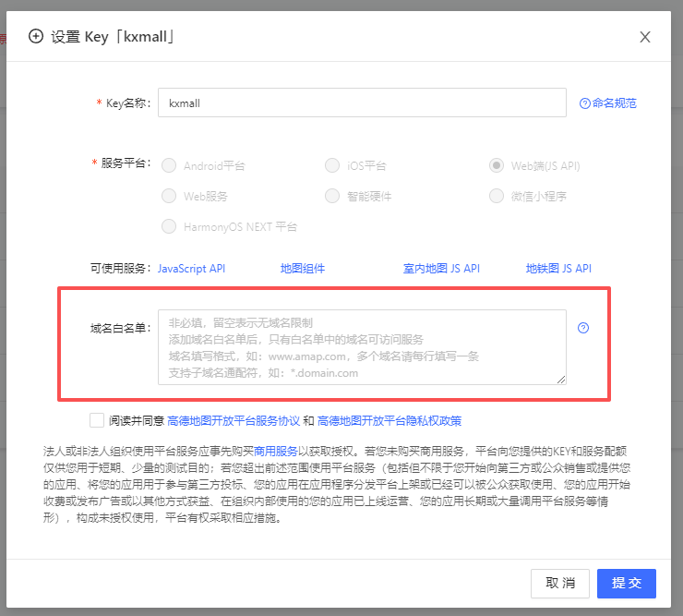This screenshot has height=616, width=683.
Task: Select the iOS平台 radio button
Action: click(332, 166)
